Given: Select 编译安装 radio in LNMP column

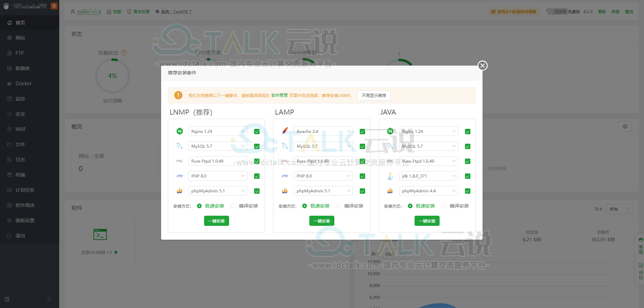Looking at the screenshot, I should pyautogui.click(x=233, y=206).
